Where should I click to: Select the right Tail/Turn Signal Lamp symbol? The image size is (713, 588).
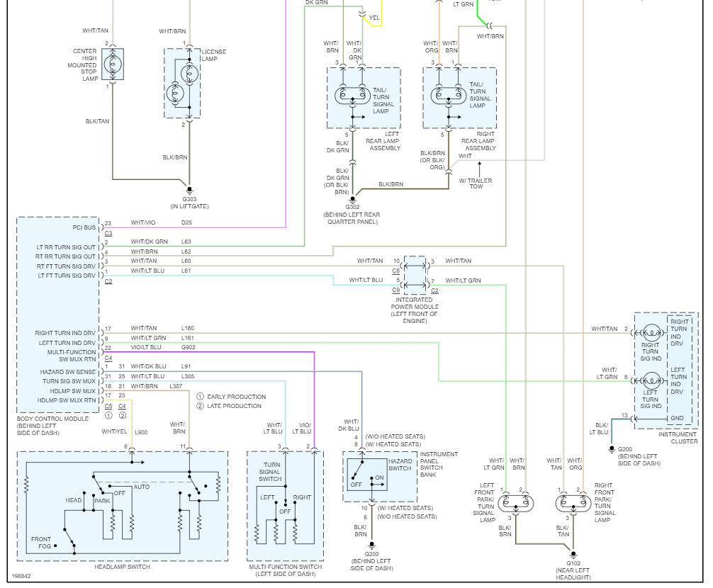coord(449,96)
